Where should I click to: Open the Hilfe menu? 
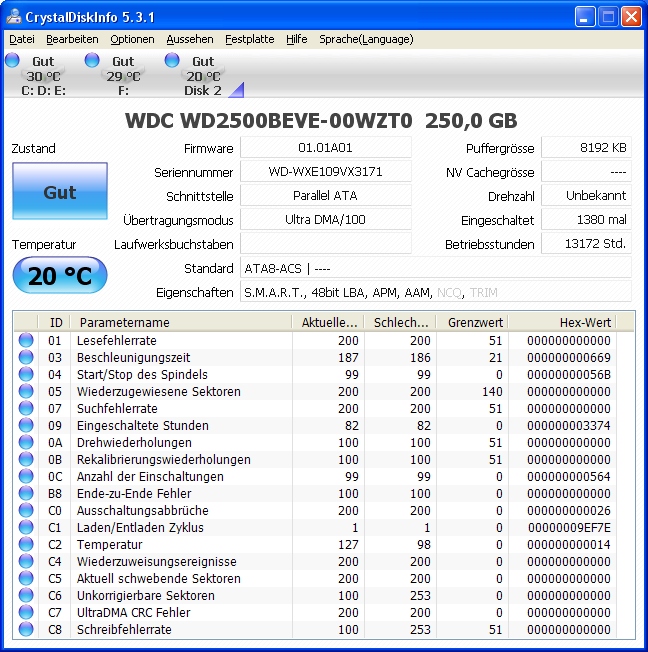[297, 39]
